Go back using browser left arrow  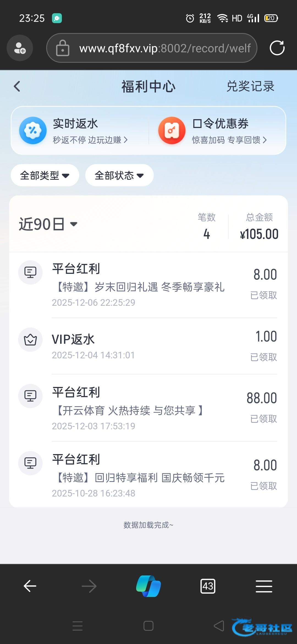[30, 586]
